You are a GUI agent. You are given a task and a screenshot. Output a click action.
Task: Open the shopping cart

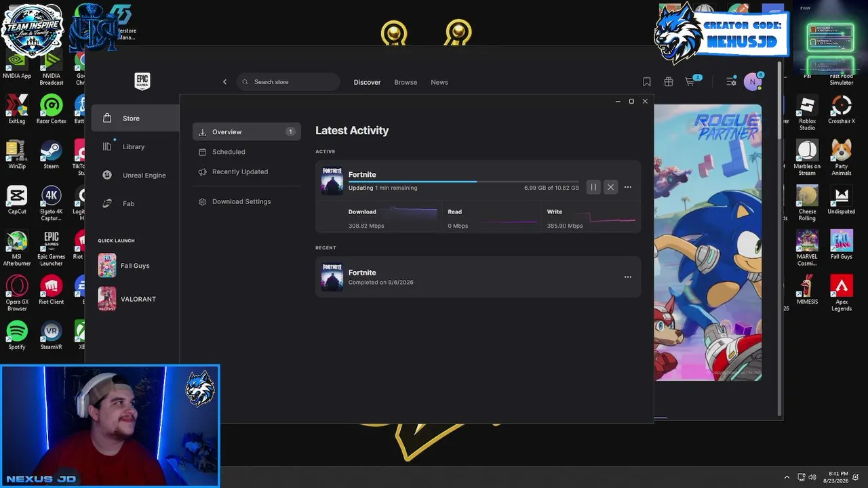[x=690, y=82]
